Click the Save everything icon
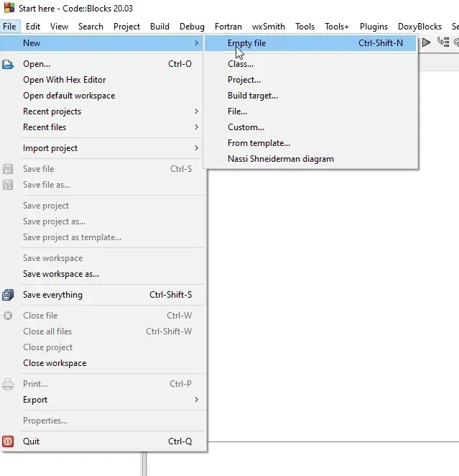The height and width of the screenshot is (476, 459). point(8,295)
